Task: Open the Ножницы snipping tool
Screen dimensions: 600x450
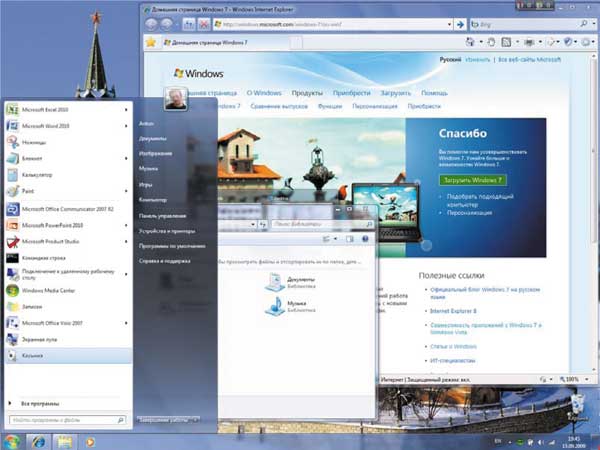Action: (x=67, y=142)
